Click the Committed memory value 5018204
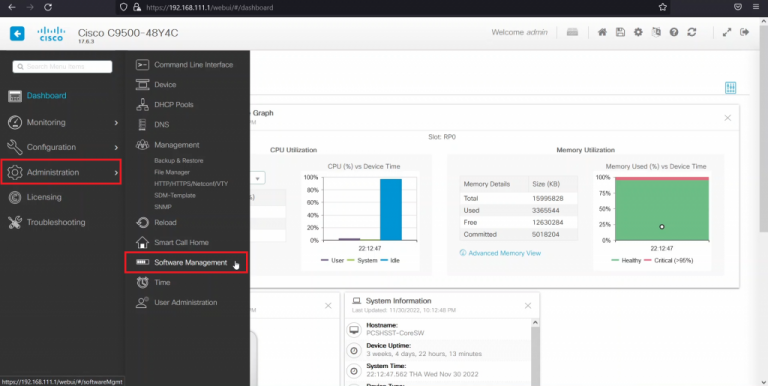The width and height of the screenshot is (768, 386). (x=547, y=235)
